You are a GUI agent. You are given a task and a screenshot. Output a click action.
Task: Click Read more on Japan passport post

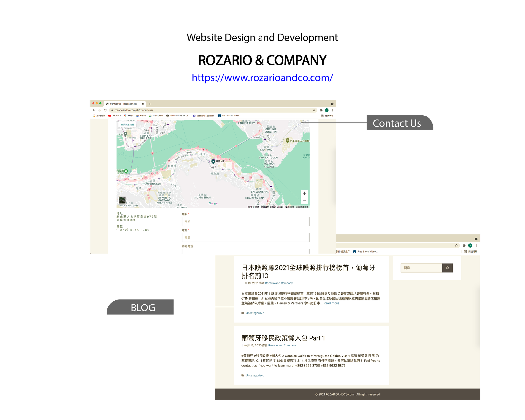331,303
